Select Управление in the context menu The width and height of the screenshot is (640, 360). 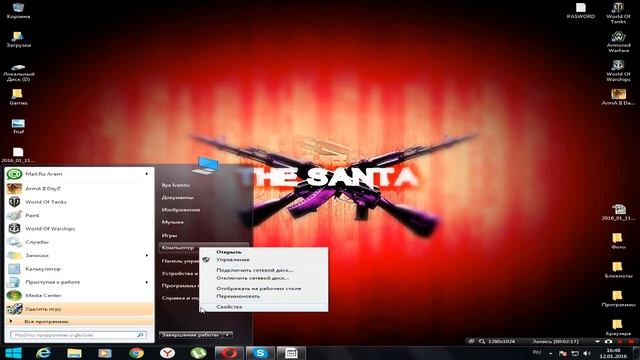(x=264, y=260)
